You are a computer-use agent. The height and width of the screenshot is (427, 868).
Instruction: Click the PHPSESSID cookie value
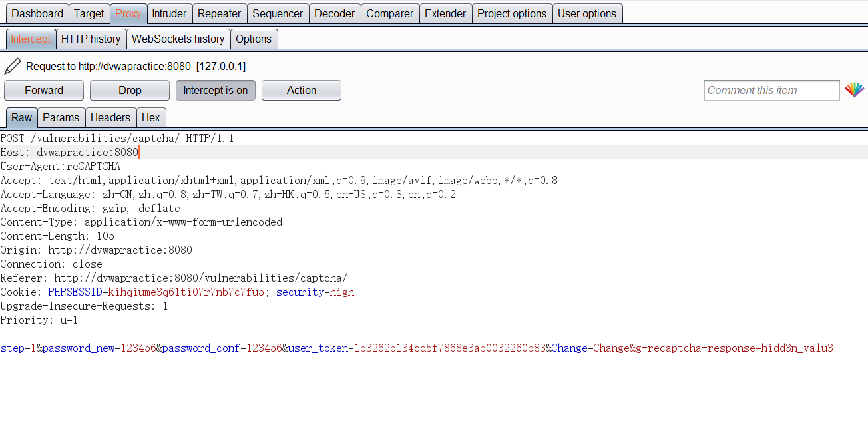pos(186,292)
